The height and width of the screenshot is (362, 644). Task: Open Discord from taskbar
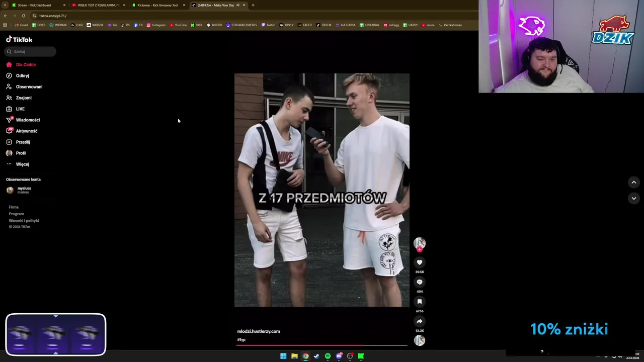[339, 356]
